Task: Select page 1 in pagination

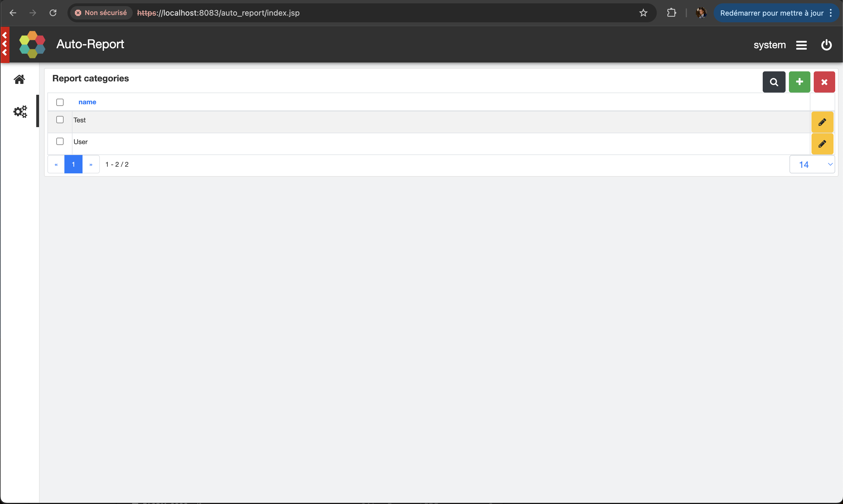Action: click(x=73, y=164)
